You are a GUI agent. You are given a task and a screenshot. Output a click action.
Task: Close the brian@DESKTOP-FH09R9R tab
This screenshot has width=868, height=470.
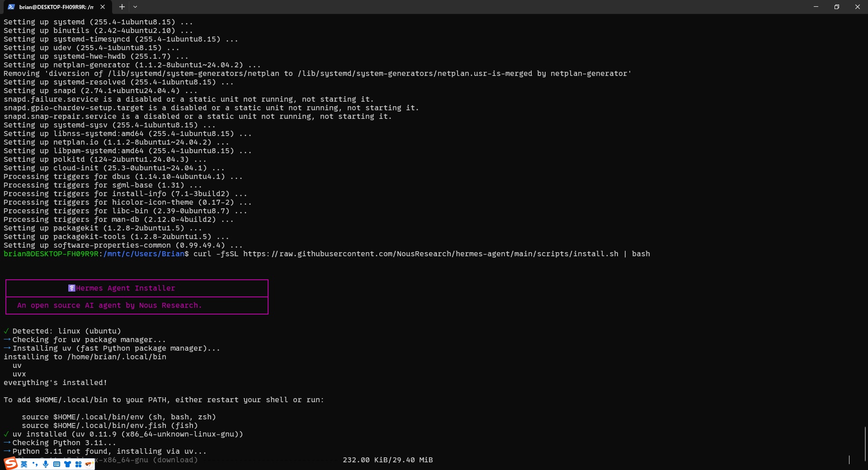tap(103, 7)
